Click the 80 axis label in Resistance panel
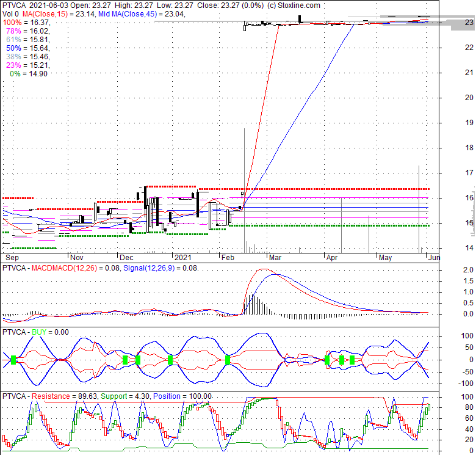This screenshot has height=455, width=476. pos(469,407)
